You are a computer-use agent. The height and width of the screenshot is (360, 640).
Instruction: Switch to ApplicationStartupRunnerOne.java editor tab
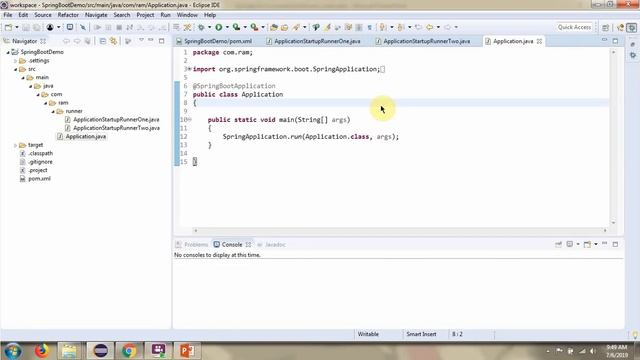click(x=313, y=41)
